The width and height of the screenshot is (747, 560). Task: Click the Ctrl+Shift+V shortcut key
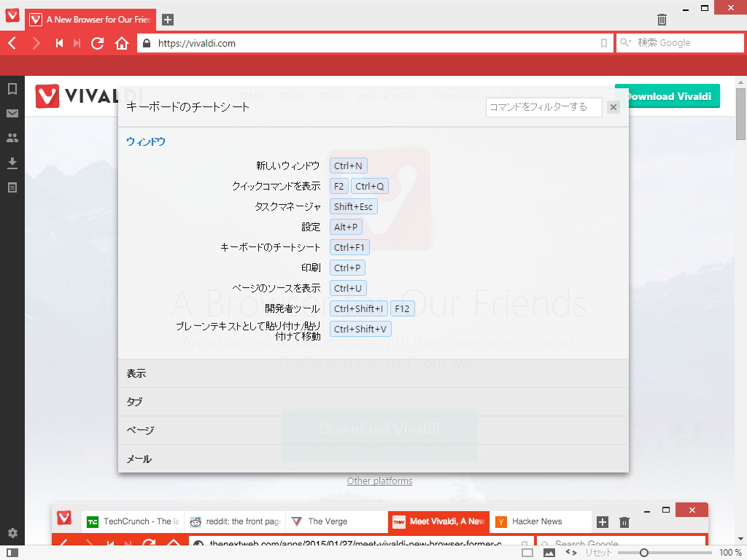tap(360, 330)
